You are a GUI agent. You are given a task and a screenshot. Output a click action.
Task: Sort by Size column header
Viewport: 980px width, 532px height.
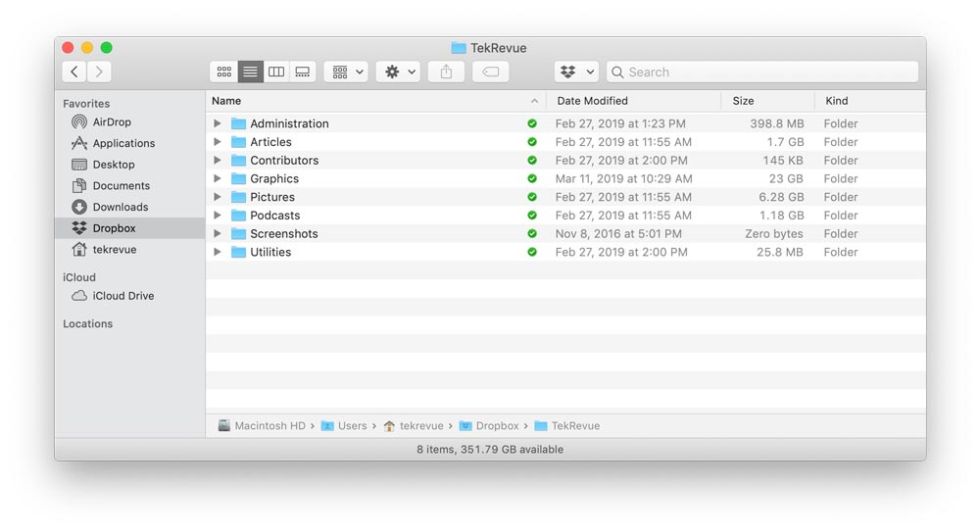pyautogui.click(x=743, y=101)
